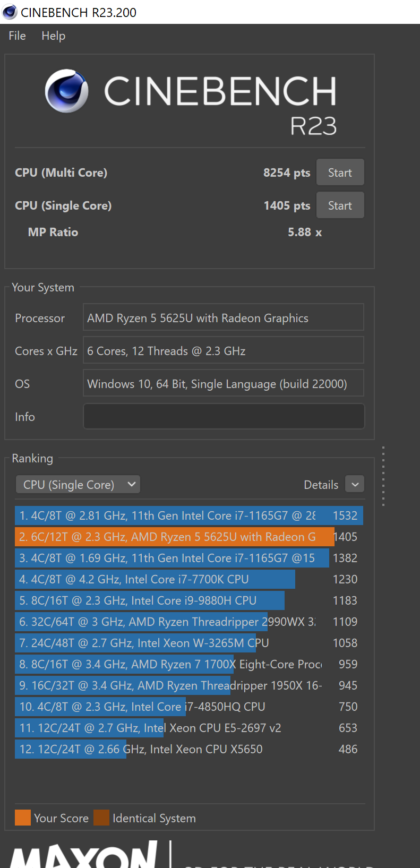Click the 8254 pts multi core score
Image resolution: width=420 pixels, height=868 pixels.
click(287, 173)
